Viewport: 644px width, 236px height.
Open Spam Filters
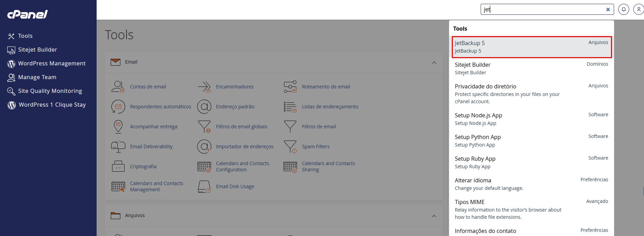[315, 146]
